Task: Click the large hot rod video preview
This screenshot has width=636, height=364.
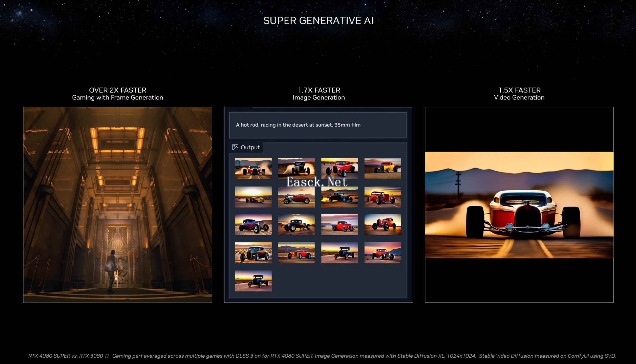Action: (x=519, y=205)
